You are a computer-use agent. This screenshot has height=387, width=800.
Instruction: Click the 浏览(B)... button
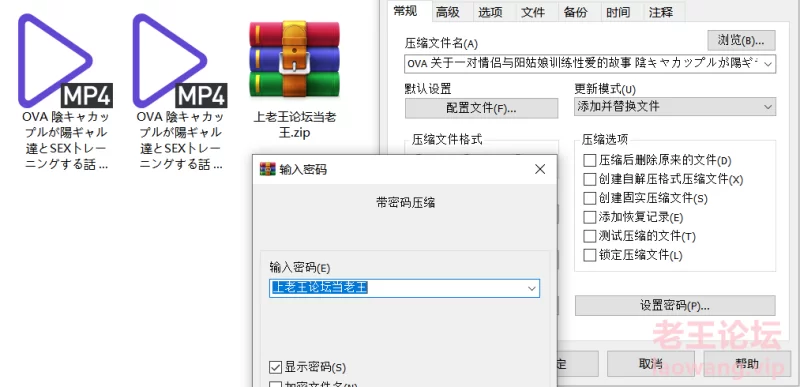[741, 40]
